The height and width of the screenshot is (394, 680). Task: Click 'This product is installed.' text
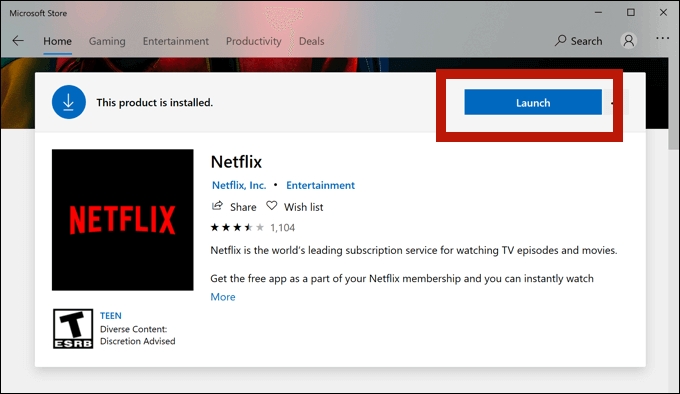154,102
